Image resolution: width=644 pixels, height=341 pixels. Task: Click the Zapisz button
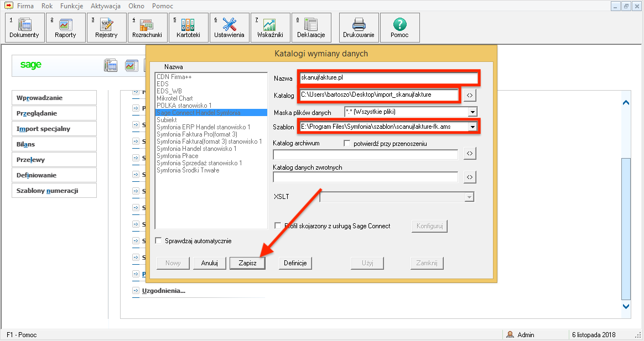[247, 263]
